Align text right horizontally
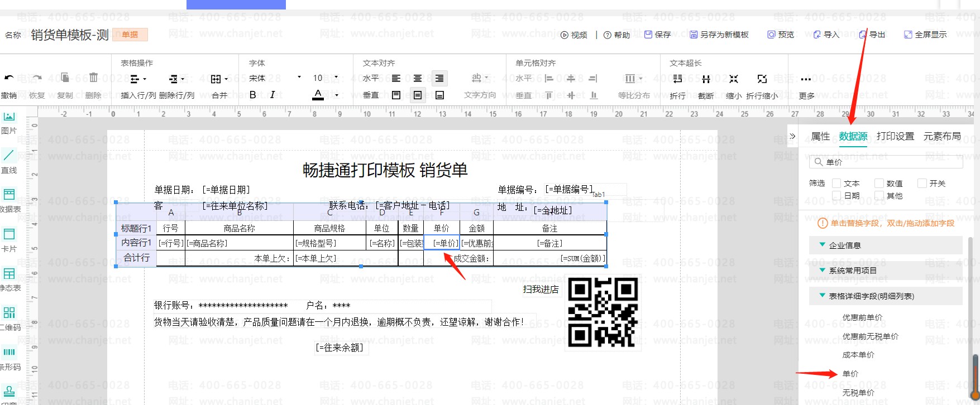 pos(439,79)
